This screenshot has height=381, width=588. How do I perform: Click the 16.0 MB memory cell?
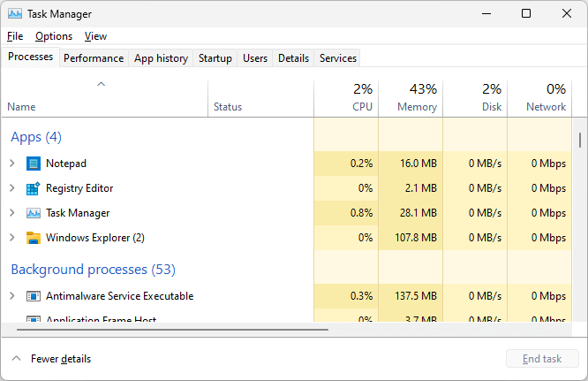click(411, 164)
